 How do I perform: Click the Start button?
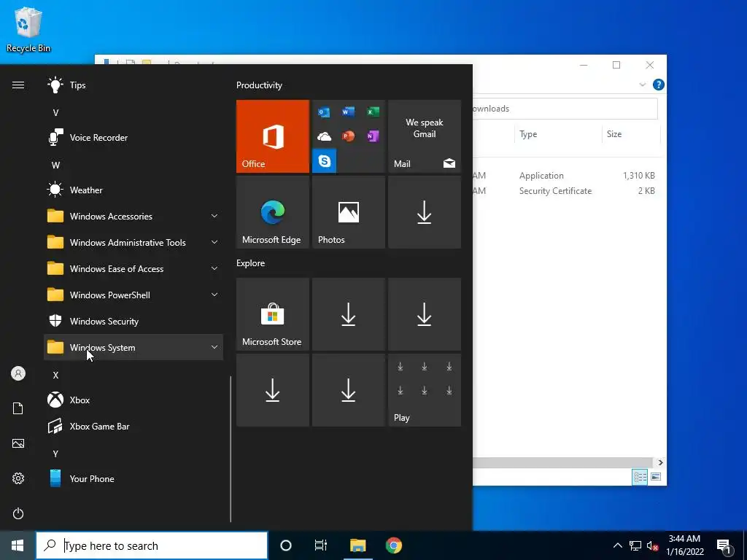coord(18,545)
